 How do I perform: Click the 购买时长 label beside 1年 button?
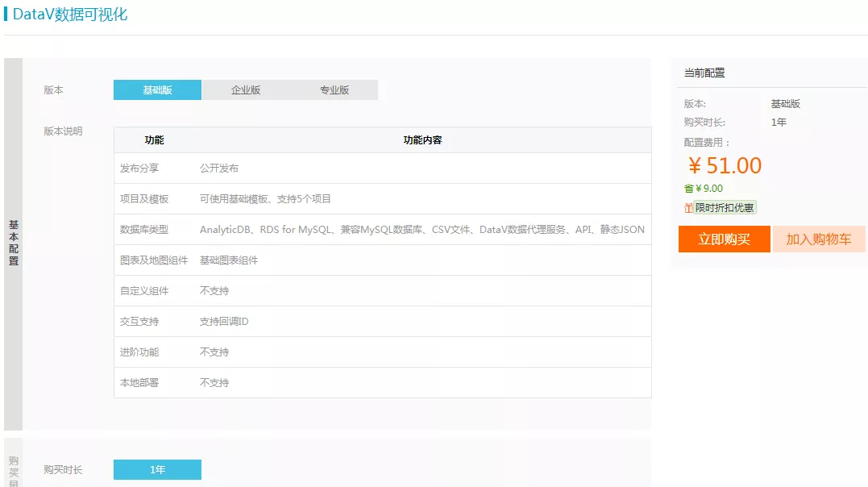point(63,470)
